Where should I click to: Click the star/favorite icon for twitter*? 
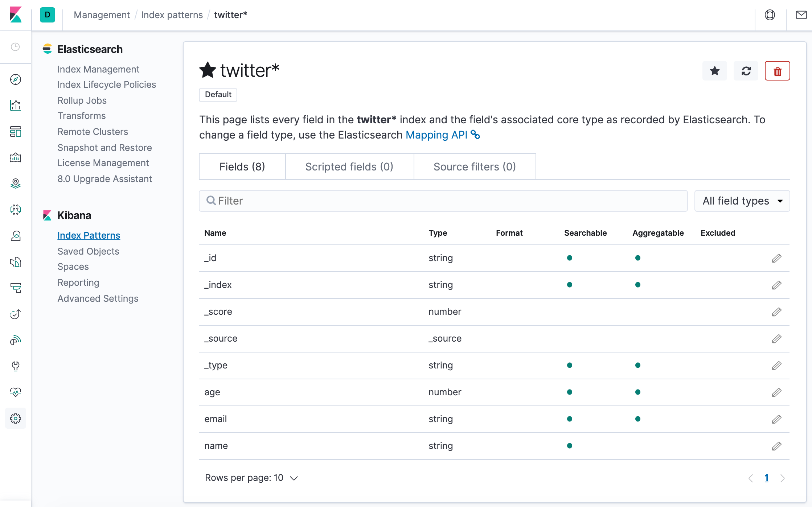pyautogui.click(x=715, y=70)
